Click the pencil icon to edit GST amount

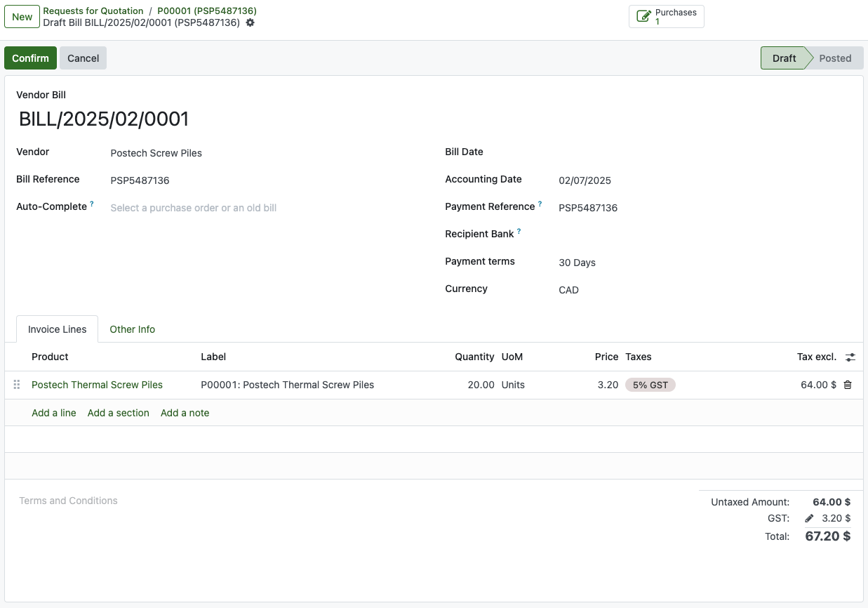click(x=809, y=519)
